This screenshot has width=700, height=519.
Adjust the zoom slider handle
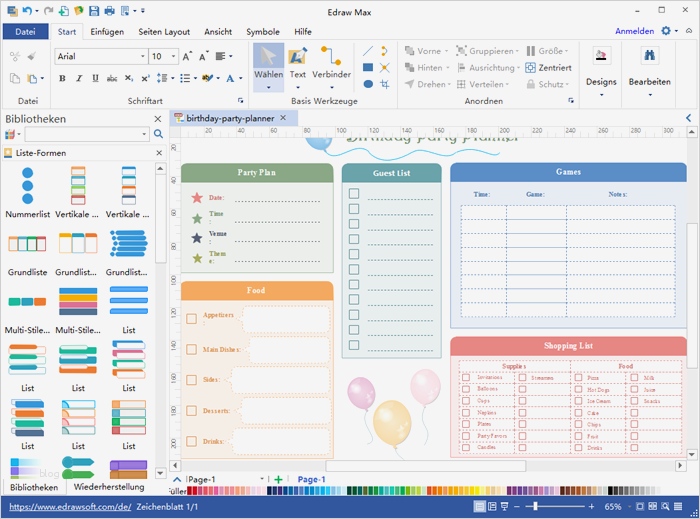tap(535, 507)
